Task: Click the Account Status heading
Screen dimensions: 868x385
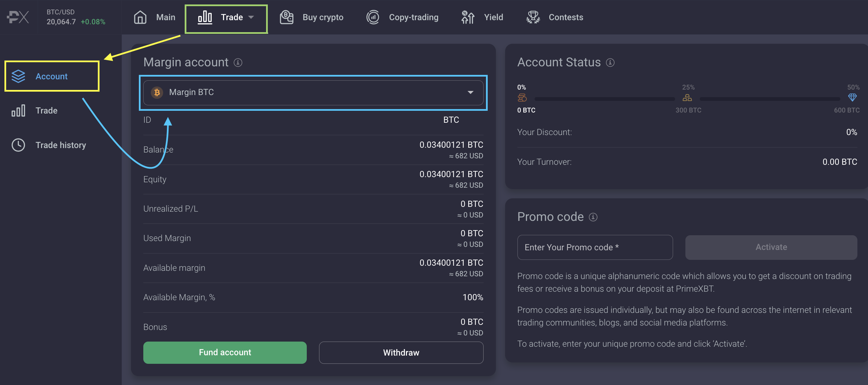Action: coord(559,62)
